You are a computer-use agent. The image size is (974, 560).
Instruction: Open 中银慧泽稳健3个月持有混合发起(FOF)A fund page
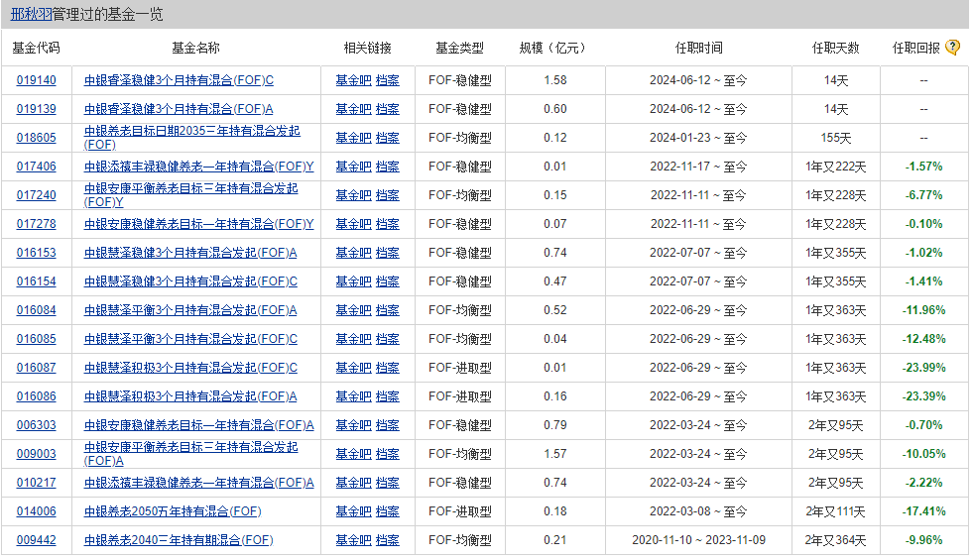point(190,253)
